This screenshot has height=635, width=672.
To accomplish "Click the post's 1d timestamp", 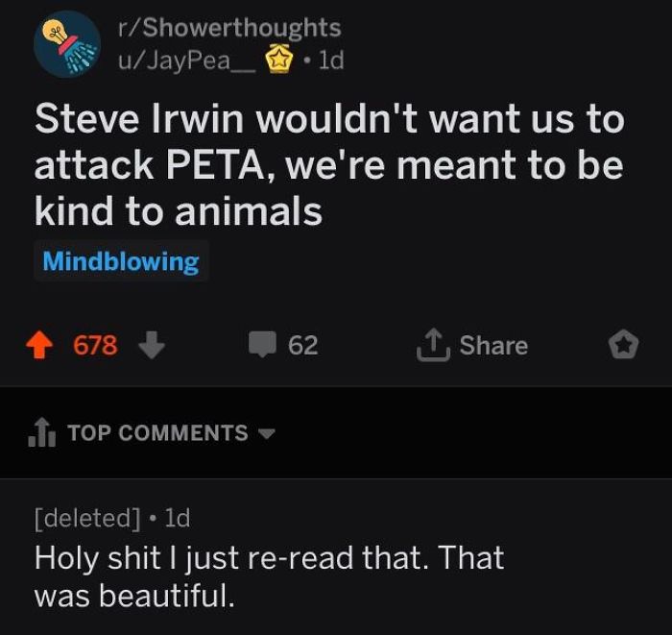I will [330, 61].
